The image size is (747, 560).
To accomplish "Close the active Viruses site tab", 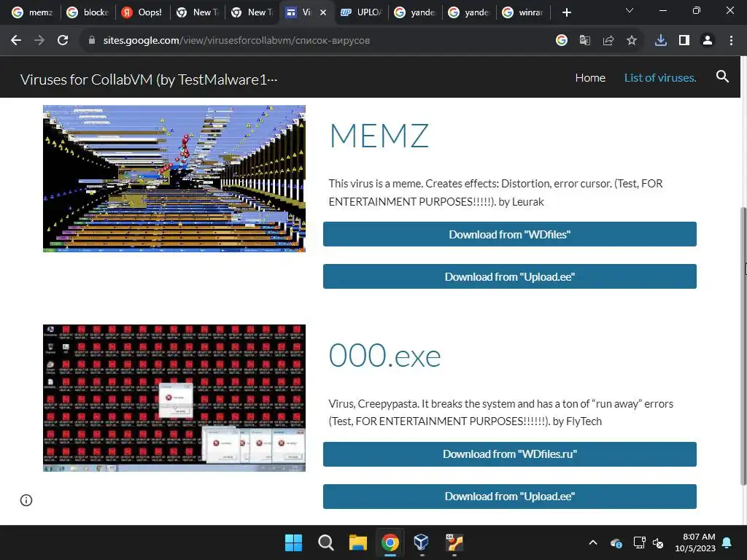I will point(323,13).
